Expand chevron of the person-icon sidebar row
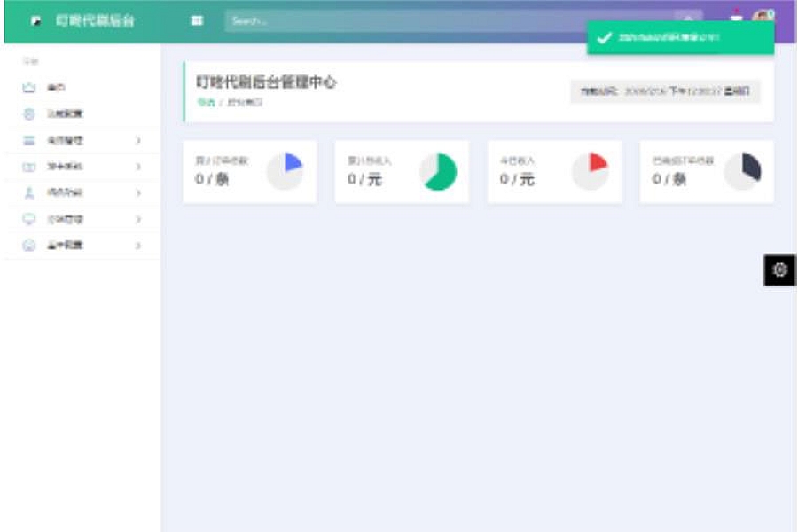798x532 pixels. click(x=138, y=193)
